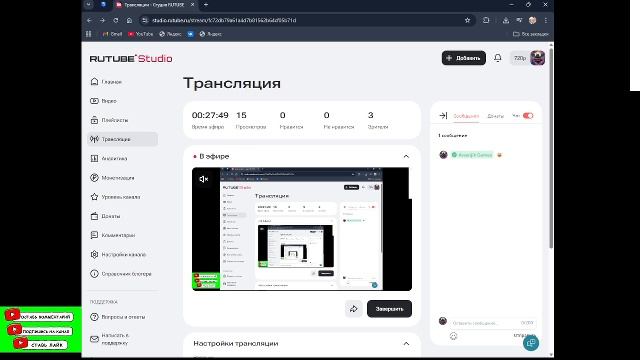The height and width of the screenshot is (360, 640).
Task: Click the chat message input field
Action: [493, 323]
